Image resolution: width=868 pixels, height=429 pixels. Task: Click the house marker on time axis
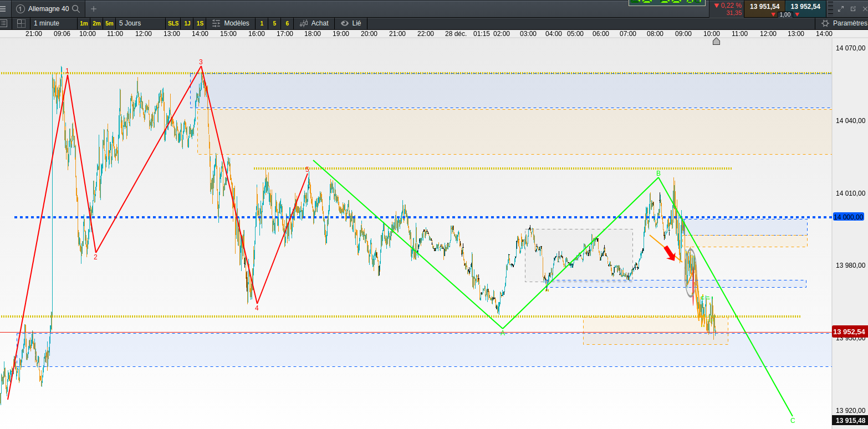click(716, 41)
